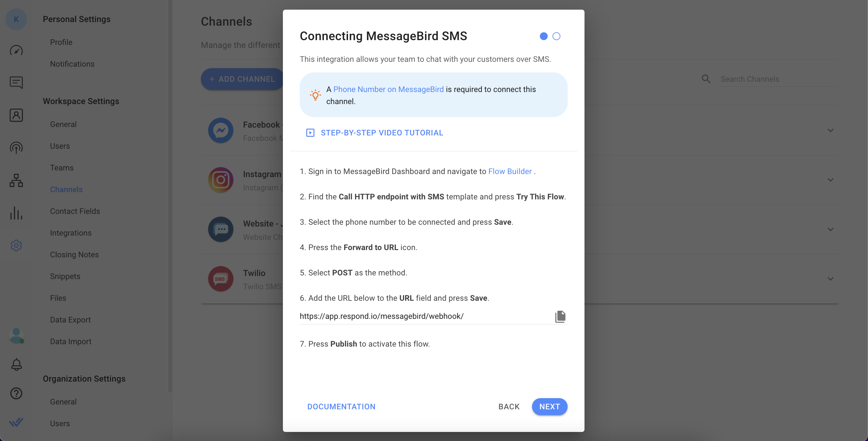Viewport: 868px width, 441px height.
Task: Click the second pagination circle indicator
Action: coord(556,36)
